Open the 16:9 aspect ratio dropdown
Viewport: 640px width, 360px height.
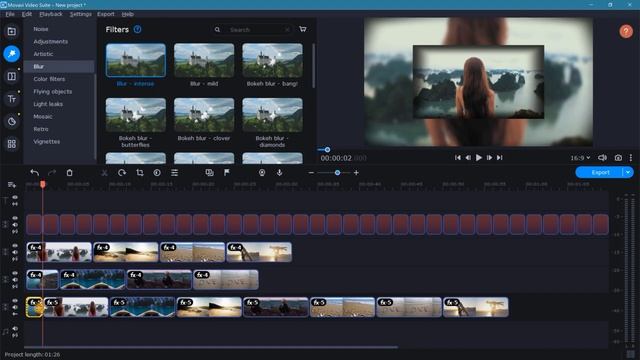[580, 158]
